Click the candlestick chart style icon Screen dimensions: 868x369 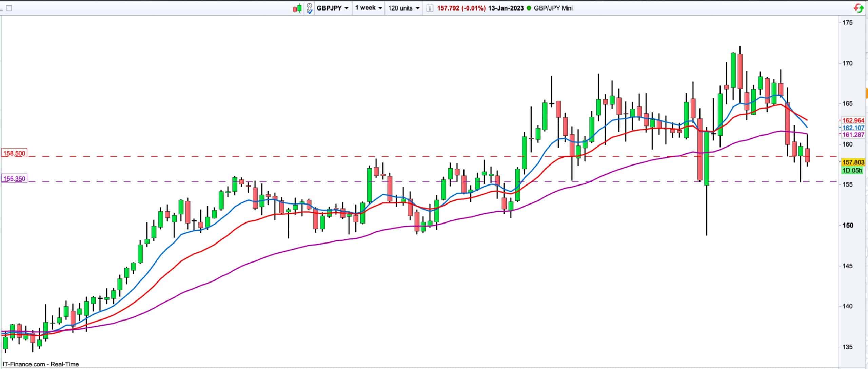(297, 8)
